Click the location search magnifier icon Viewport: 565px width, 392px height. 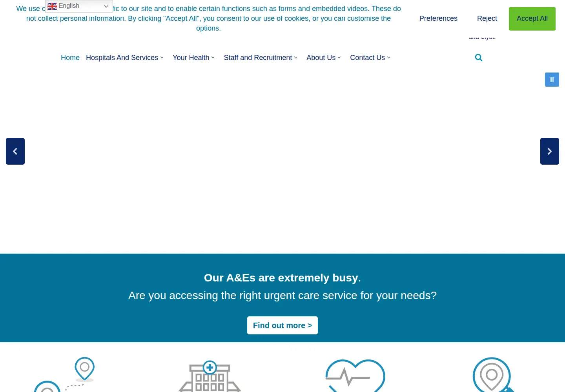click(494, 374)
